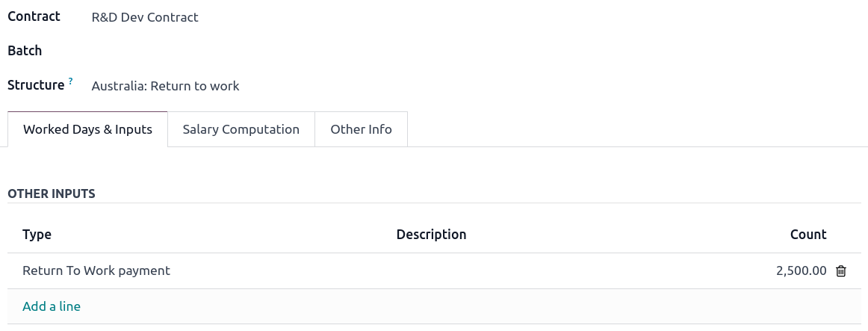Click the Structure field label
The width and height of the screenshot is (868, 331).
coord(36,85)
